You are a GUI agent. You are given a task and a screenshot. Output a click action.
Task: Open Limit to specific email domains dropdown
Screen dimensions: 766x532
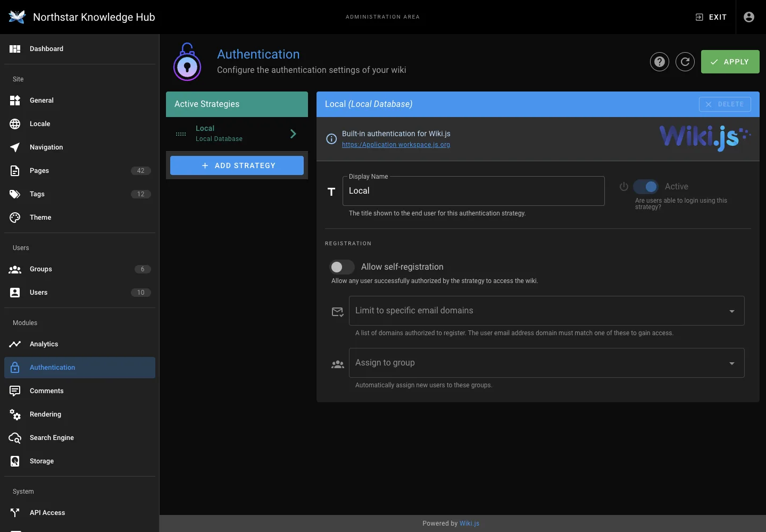click(x=546, y=311)
